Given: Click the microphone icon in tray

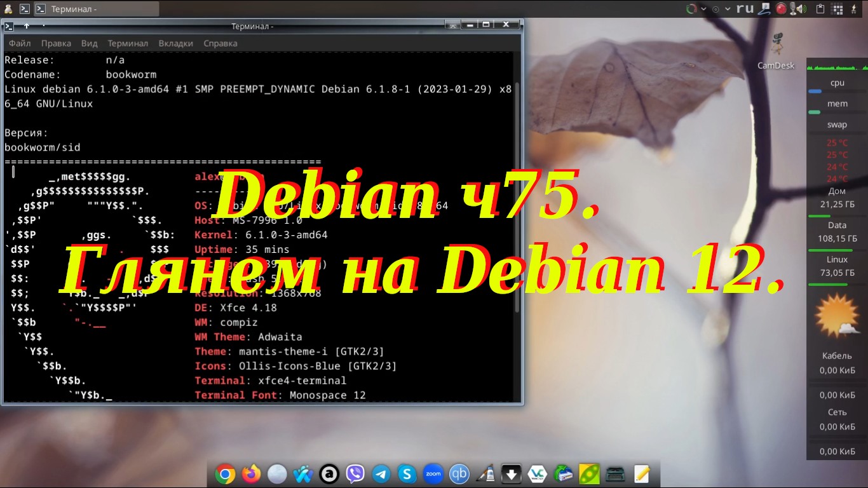Looking at the screenshot, I should [x=792, y=9].
